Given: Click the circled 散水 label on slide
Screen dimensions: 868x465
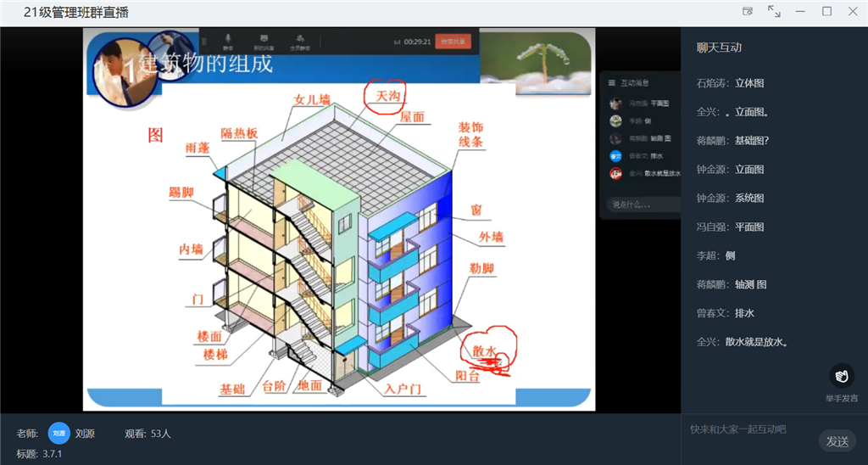Looking at the screenshot, I should tap(484, 351).
